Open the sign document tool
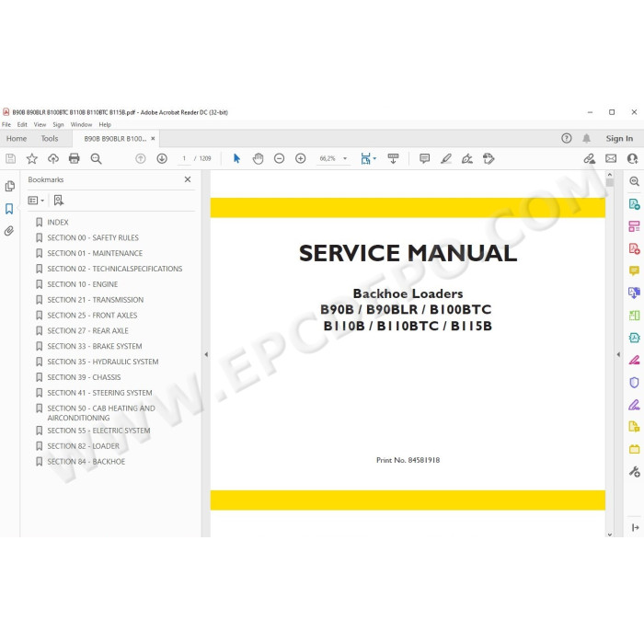The image size is (644, 644). tap(467, 158)
